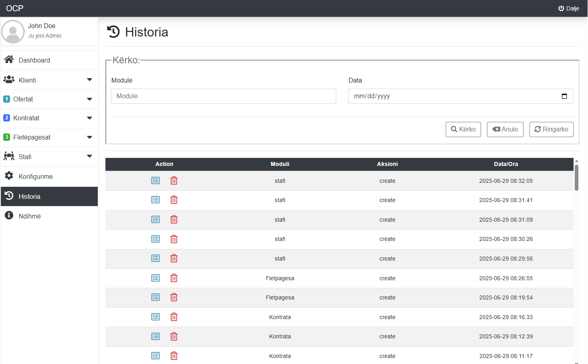Delete the Kontrata 08:16:33 entry
This screenshot has width=588, height=364.
click(x=174, y=317)
